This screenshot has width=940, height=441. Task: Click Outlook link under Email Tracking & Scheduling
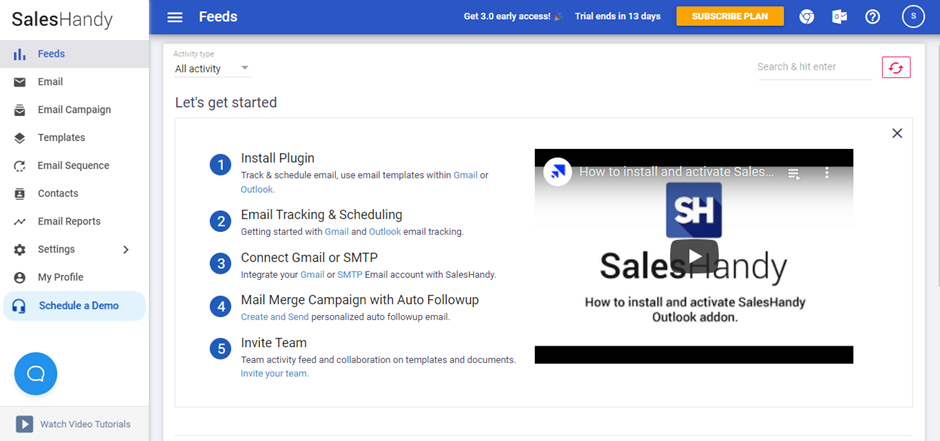385,232
